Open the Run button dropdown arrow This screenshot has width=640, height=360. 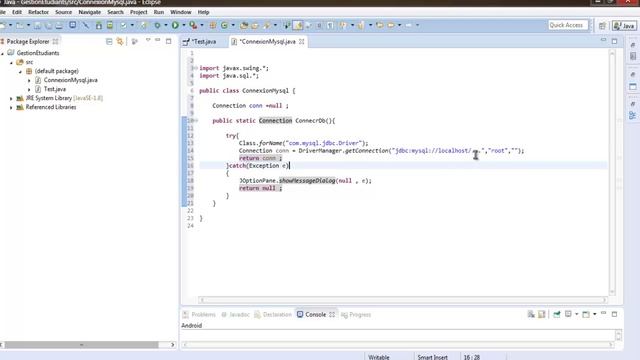(184, 25)
